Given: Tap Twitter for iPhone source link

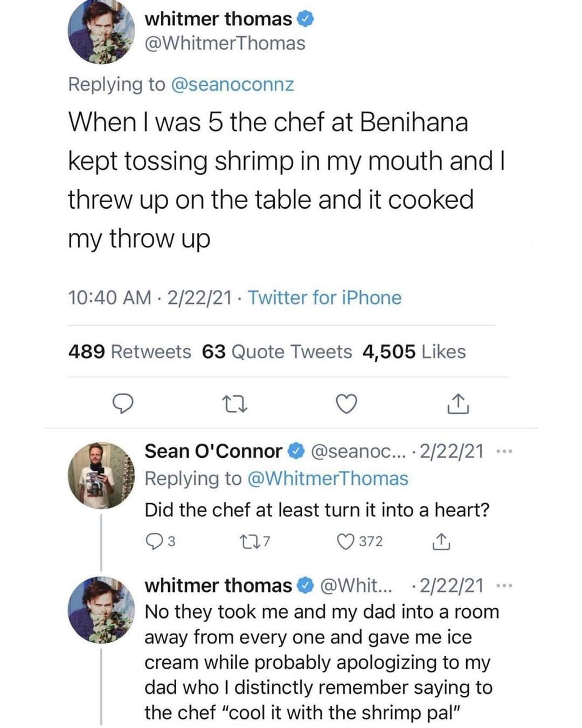Looking at the screenshot, I should point(324,298).
